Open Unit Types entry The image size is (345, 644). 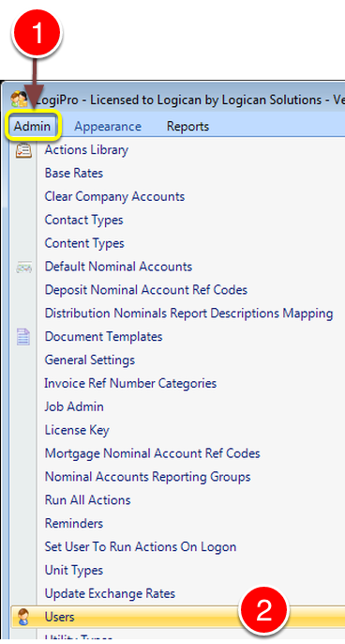73,571
